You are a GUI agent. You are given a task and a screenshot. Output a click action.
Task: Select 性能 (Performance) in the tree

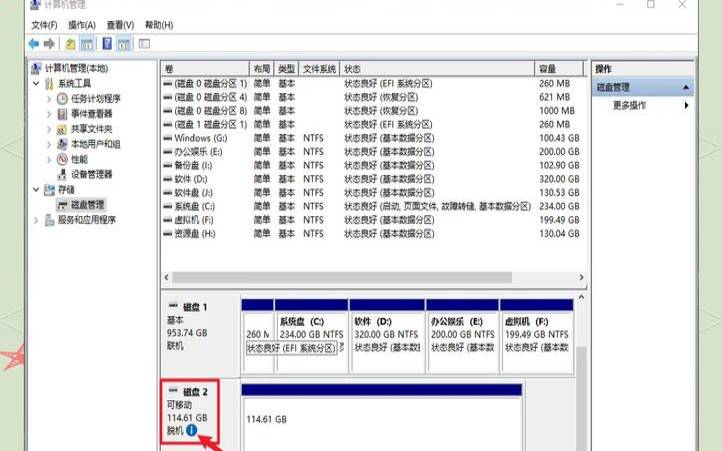[78, 159]
